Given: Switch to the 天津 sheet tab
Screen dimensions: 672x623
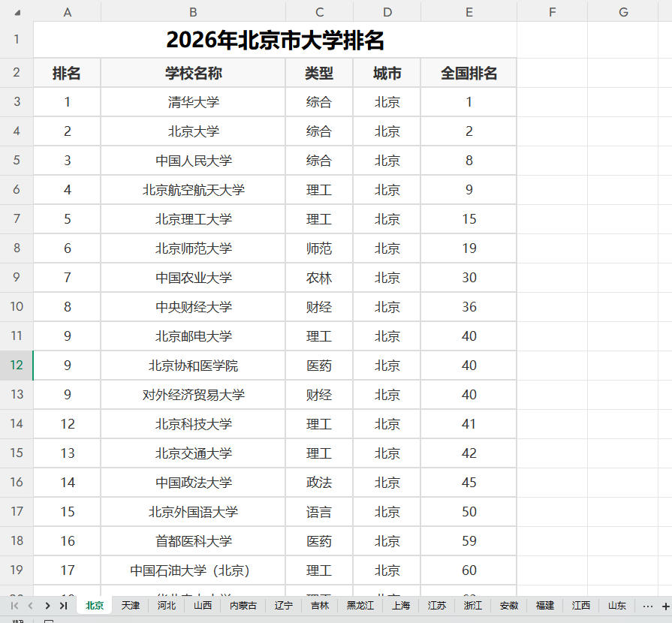Looking at the screenshot, I should [131, 605].
